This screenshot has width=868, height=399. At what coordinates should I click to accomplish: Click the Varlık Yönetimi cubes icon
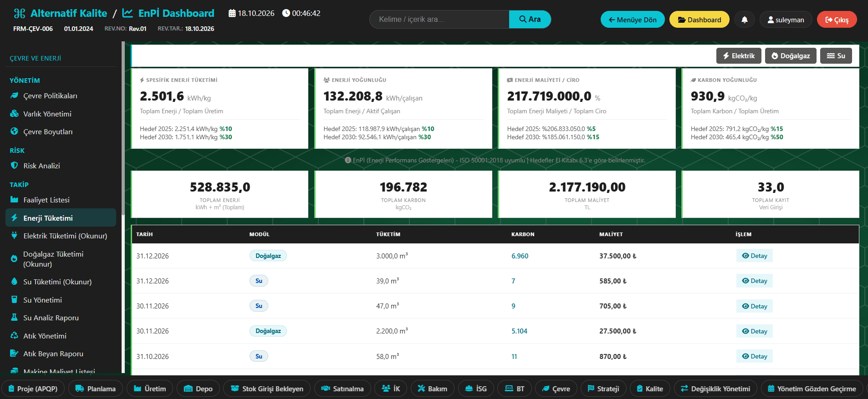pyautogui.click(x=14, y=114)
